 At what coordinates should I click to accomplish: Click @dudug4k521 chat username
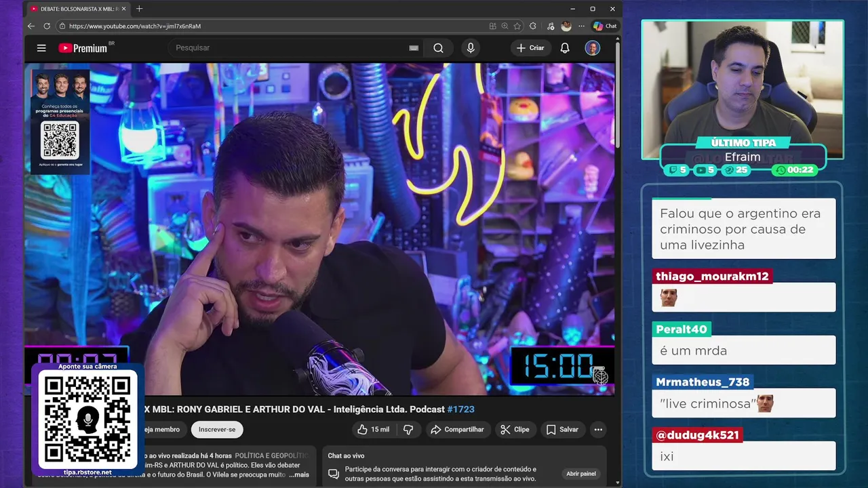[x=697, y=435]
